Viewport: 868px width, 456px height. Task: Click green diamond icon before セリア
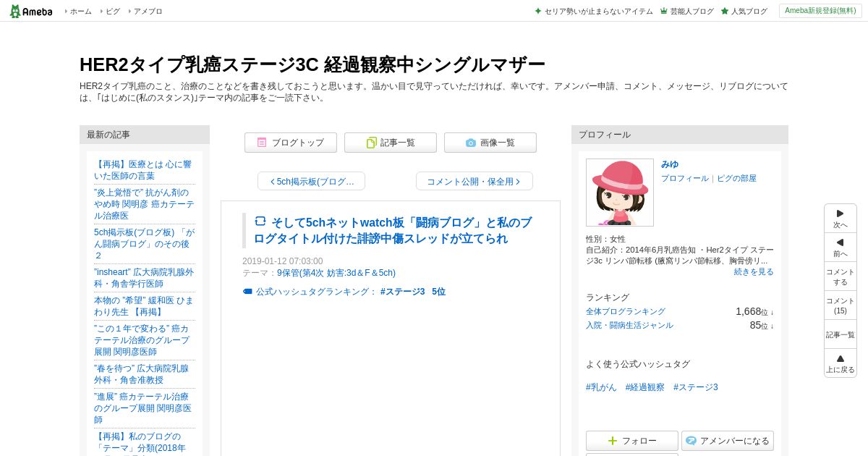(x=538, y=11)
